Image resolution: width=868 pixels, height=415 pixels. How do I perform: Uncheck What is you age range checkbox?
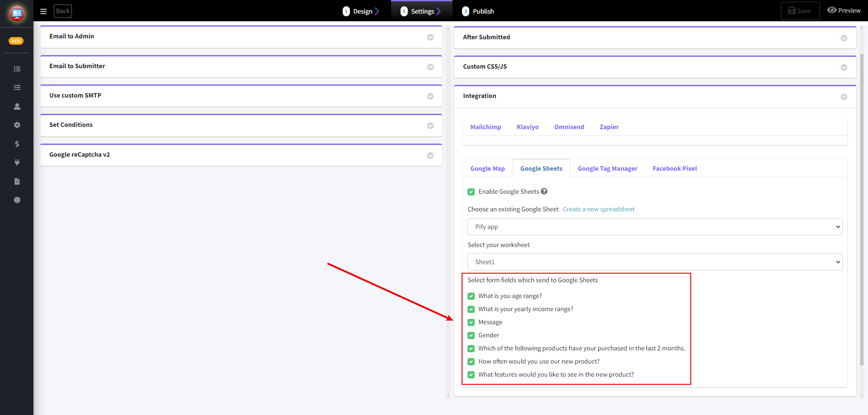471,296
